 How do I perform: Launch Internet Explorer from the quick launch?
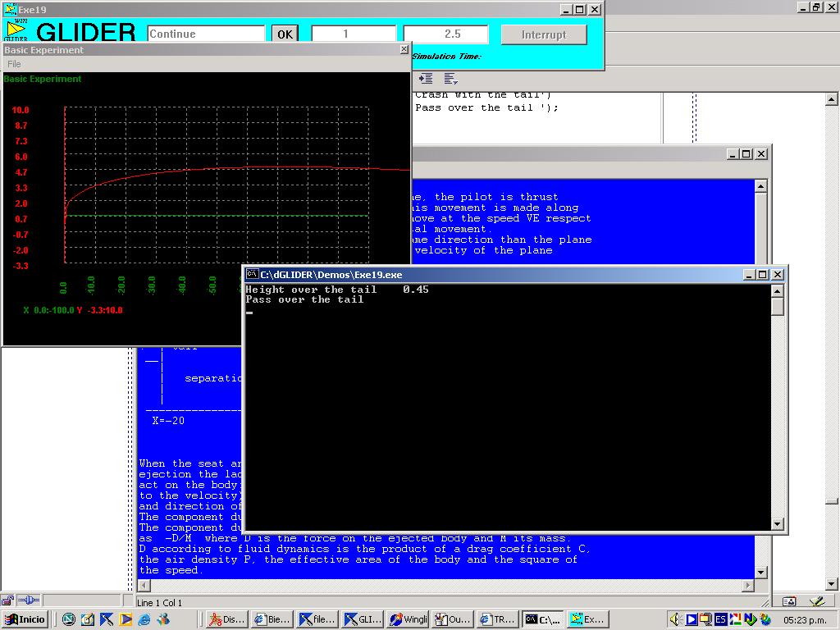pyautogui.click(x=144, y=619)
